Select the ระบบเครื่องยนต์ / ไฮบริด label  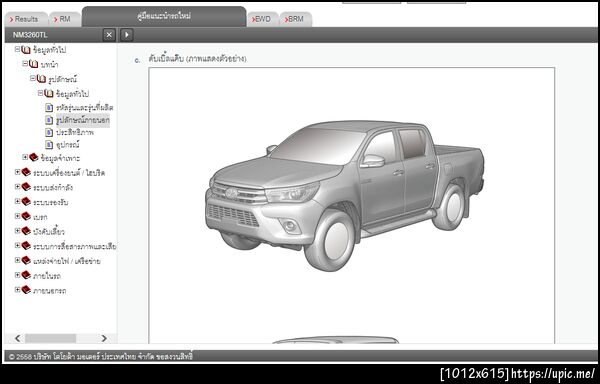pos(69,173)
